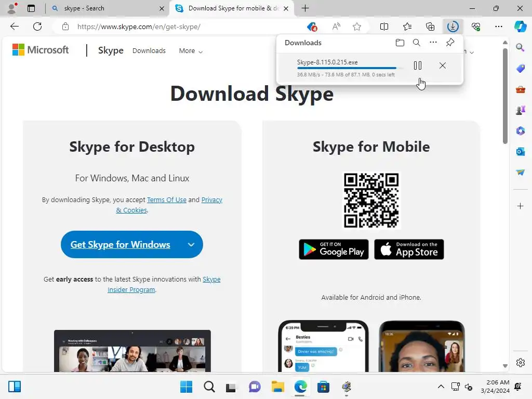Show hidden system tray icons
532x399 pixels.
[441, 387]
